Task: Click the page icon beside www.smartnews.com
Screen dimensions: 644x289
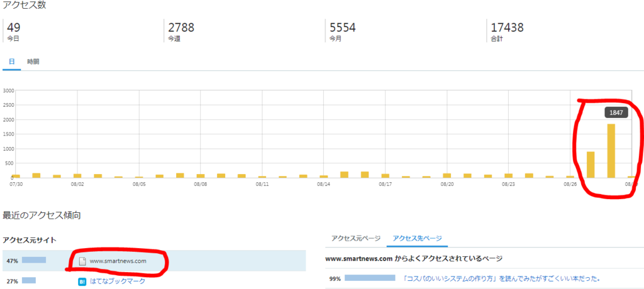Action: coord(82,261)
